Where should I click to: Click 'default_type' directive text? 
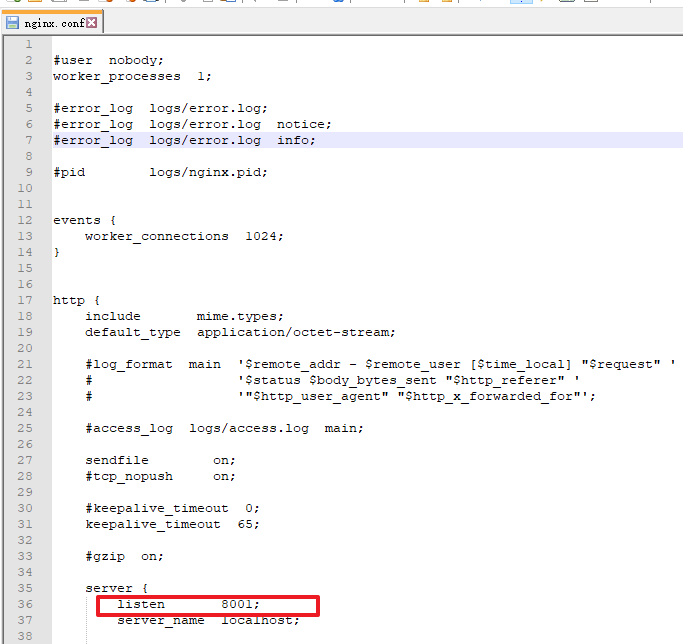point(133,332)
